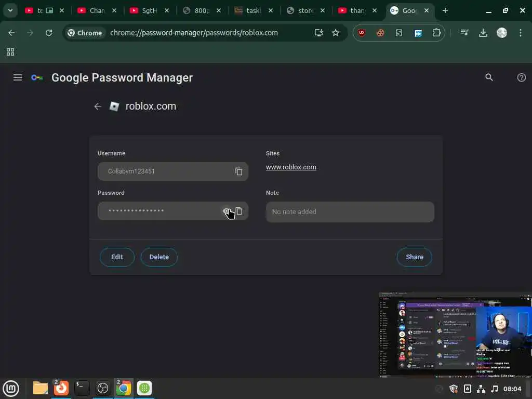Click the taskbar clock 08:04
This screenshot has height=399, width=532.
(512, 389)
